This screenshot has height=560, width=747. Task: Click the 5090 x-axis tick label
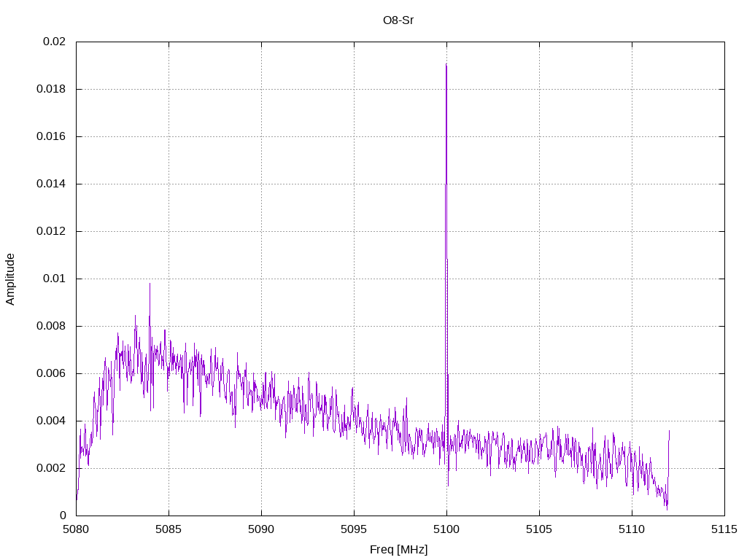tap(262, 529)
